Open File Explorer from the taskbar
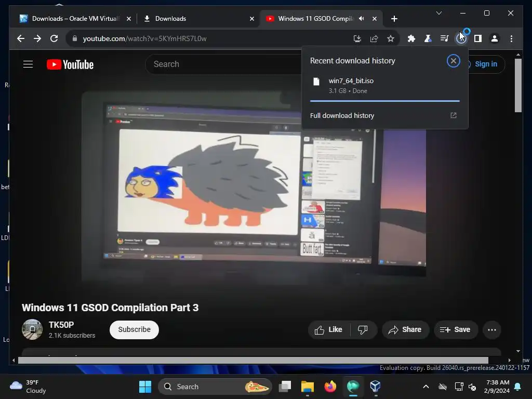The image size is (532, 399). click(308, 387)
